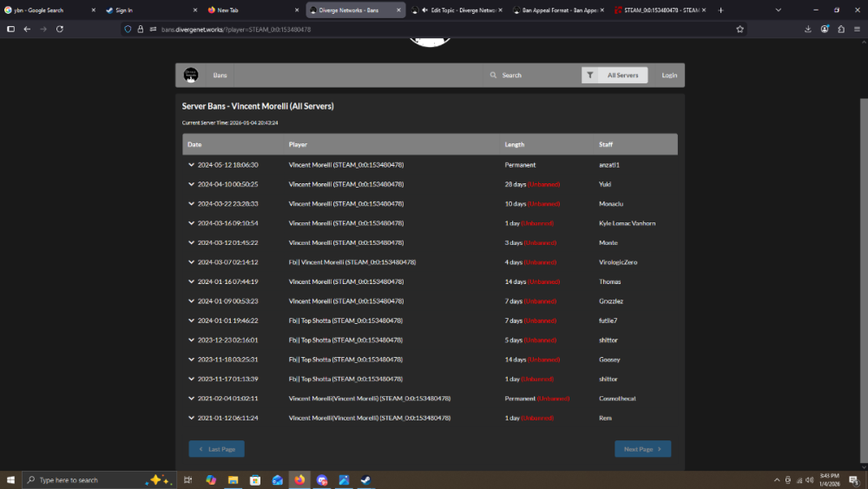Go back using browser back arrow
Image resolution: width=868 pixels, height=489 pixels.
point(27,29)
